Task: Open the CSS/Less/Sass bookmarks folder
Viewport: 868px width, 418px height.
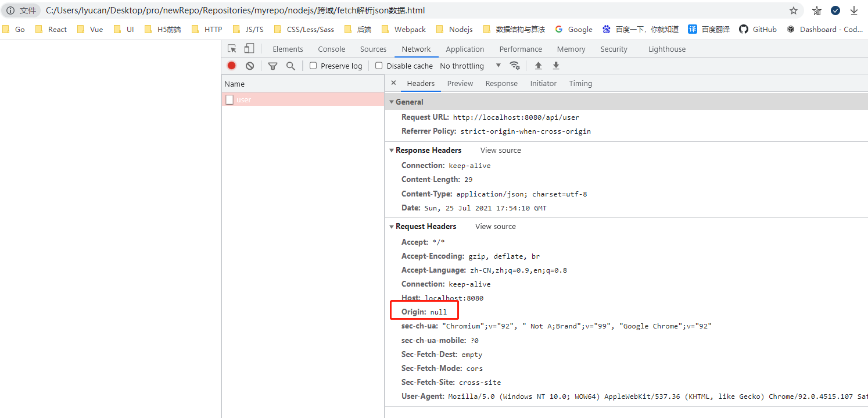Action: pyautogui.click(x=304, y=29)
